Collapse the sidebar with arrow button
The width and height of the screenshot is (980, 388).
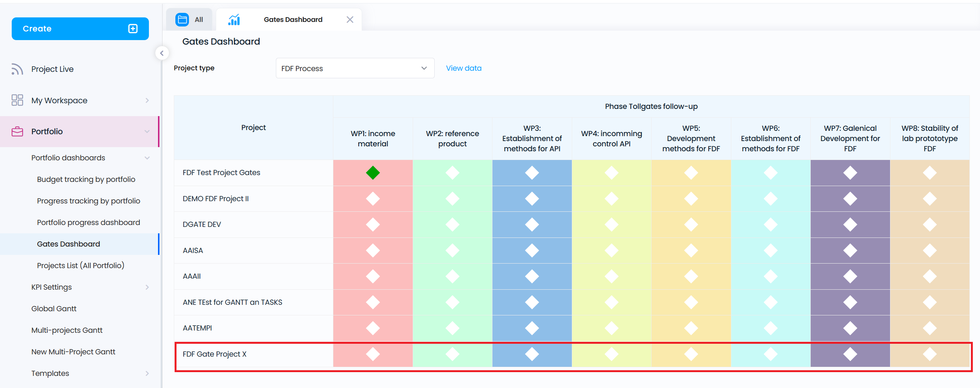coord(162,53)
